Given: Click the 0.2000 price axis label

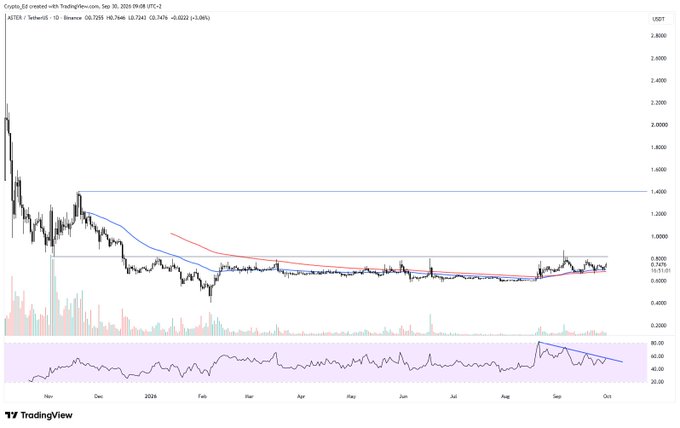Looking at the screenshot, I should pyautogui.click(x=658, y=326).
